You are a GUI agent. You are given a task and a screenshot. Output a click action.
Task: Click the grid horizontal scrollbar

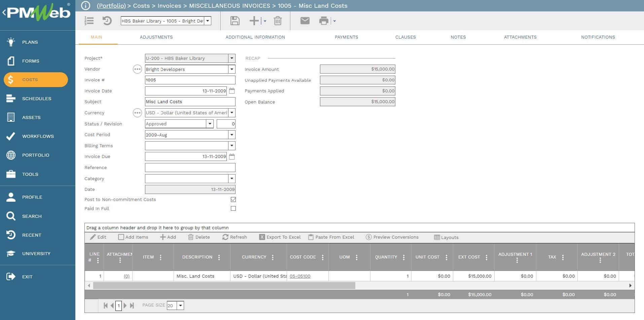point(224,285)
